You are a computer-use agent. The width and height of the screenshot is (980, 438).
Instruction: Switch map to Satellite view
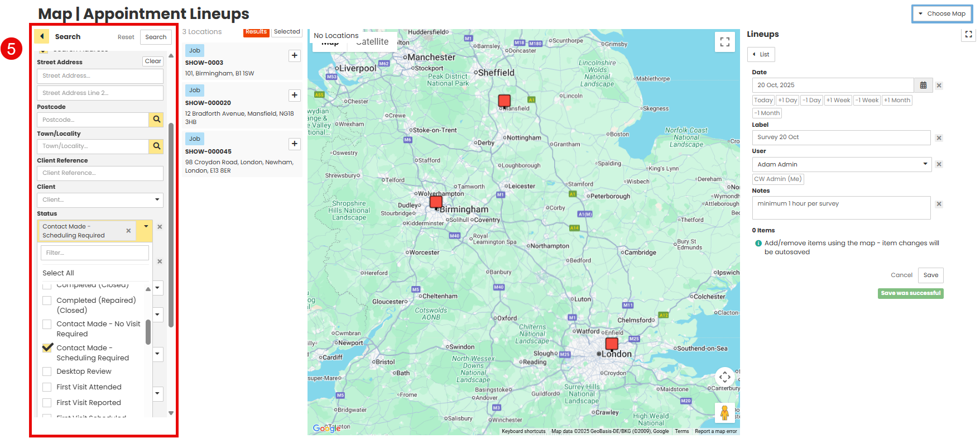[x=372, y=42]
